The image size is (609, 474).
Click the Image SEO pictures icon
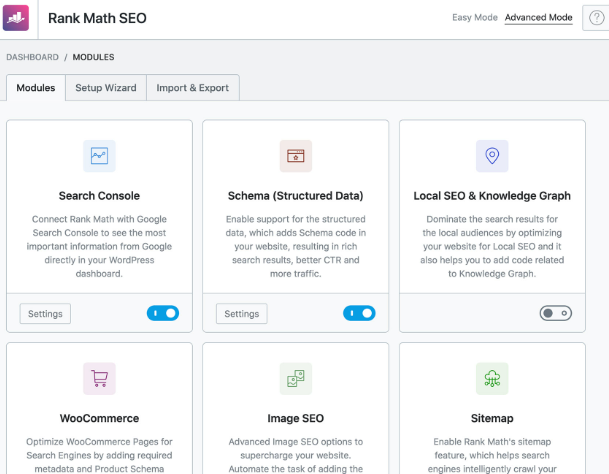[296, 379]
